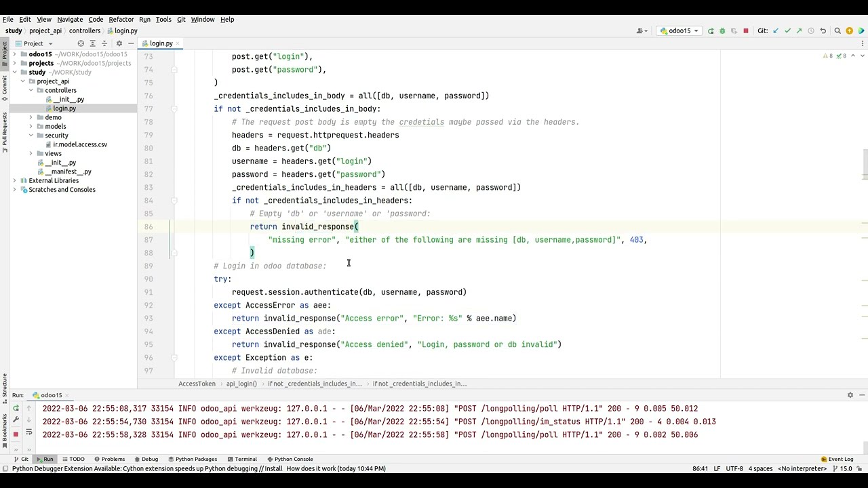This screenshot has width=868, height=488.
Task: Toggle the Bookmarks tool window
Action: point(4,430)
